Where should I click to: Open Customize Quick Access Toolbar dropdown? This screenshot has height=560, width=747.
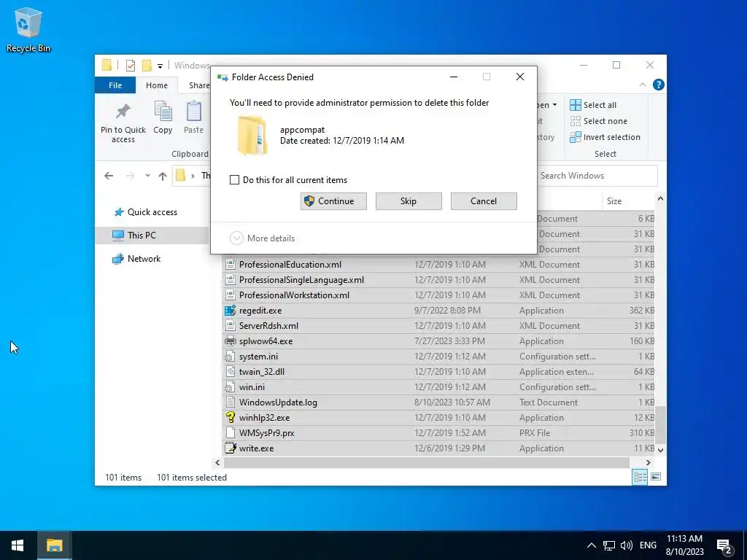[x=160, y=66]
